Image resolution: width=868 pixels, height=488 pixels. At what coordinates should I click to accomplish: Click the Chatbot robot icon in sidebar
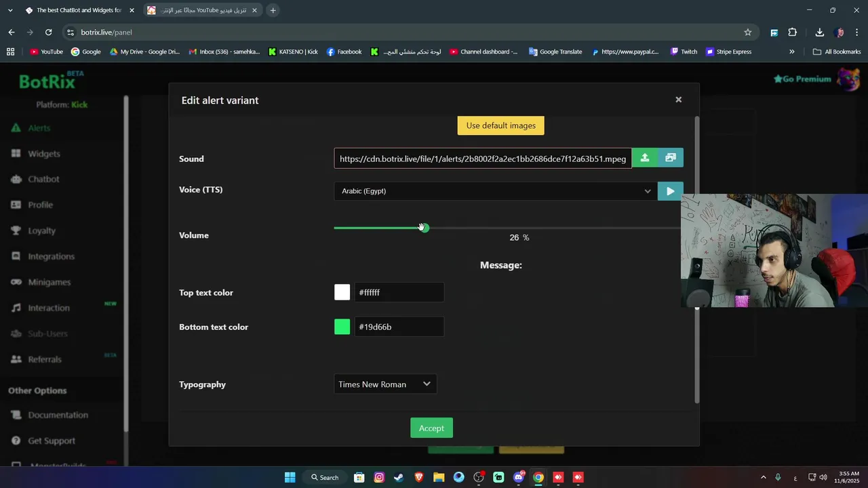pos(16,179)
